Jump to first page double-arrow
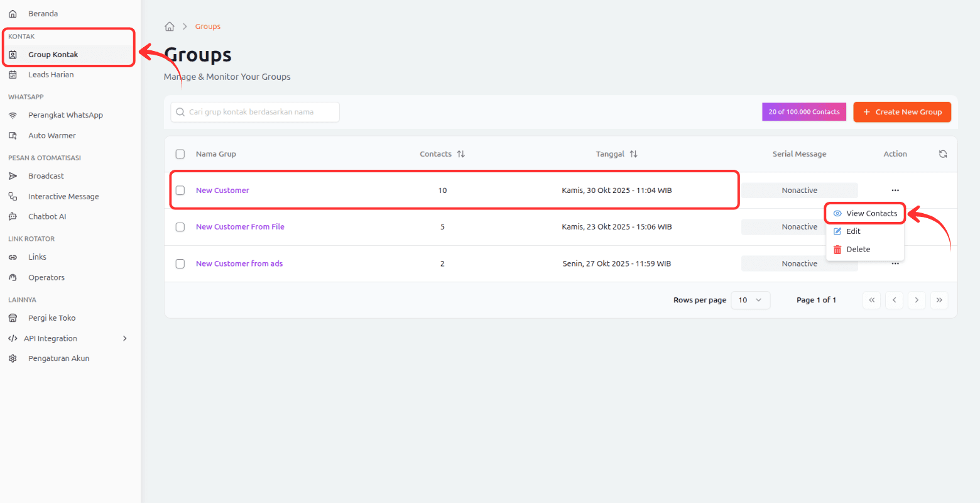Screen dimensions: 980x503 (x=872, y=300)
